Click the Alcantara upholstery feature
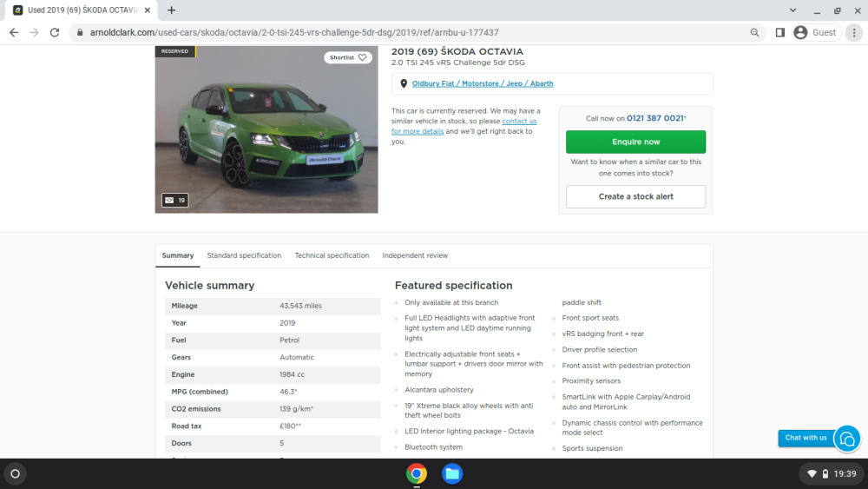This screenshot has height=489, width=868. (x=439, y=390)
